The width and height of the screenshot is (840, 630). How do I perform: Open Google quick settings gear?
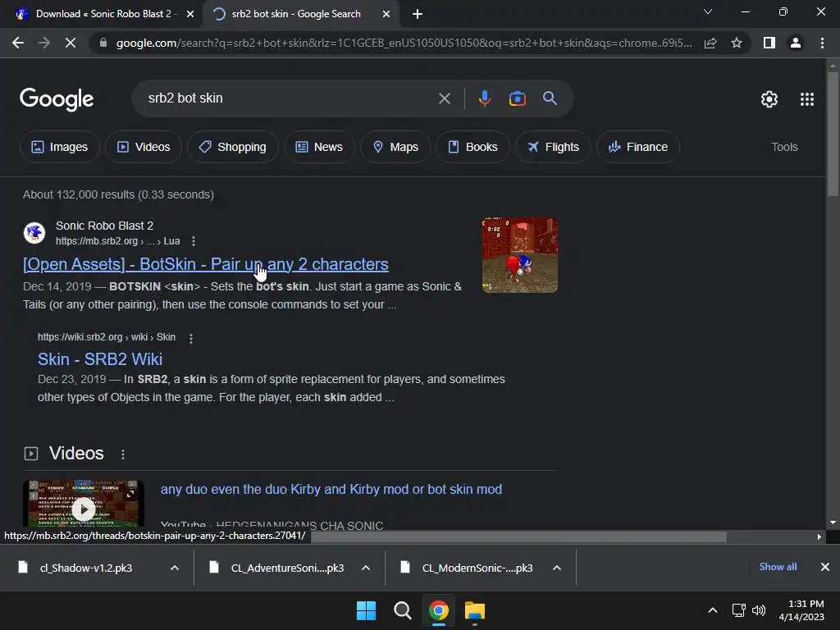(x=769, y=99)
